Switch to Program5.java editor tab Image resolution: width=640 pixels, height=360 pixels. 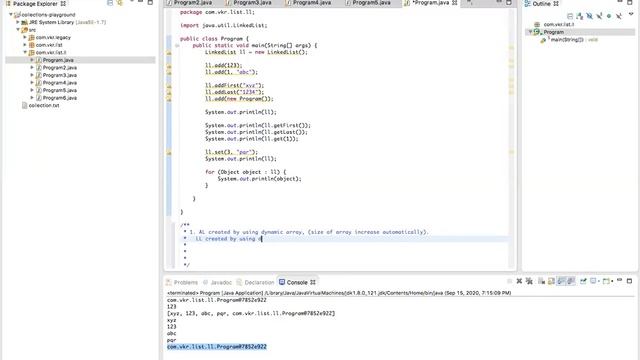[371, 3]
